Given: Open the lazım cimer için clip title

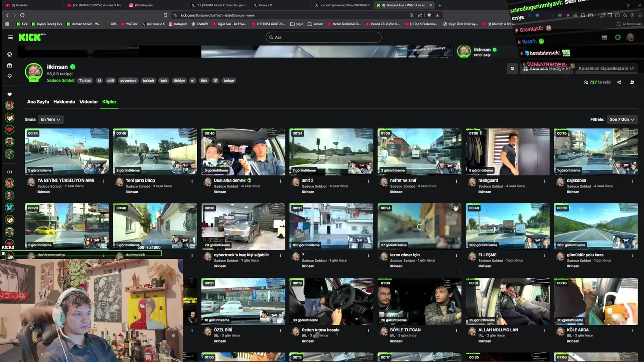Looking at the screenshot, I should (405, 255).
